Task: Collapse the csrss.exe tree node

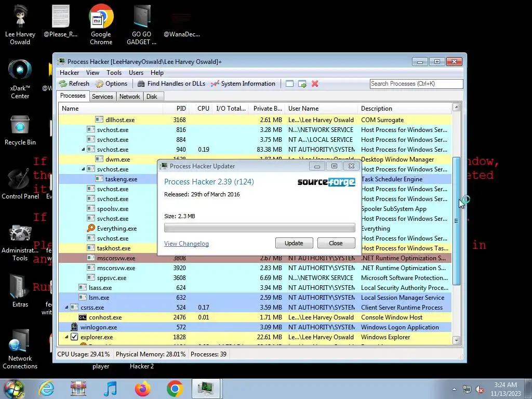Action: point(66,308)
